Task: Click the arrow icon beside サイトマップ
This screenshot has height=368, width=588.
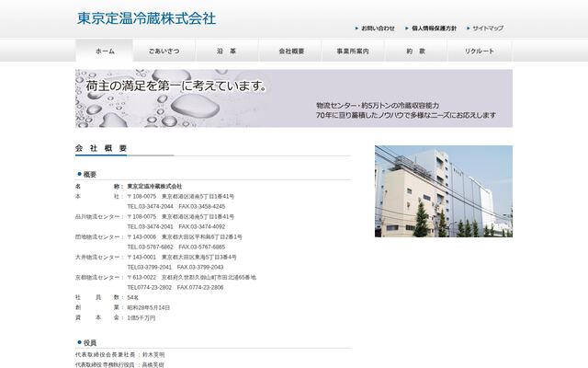Action: pos(469,29)
